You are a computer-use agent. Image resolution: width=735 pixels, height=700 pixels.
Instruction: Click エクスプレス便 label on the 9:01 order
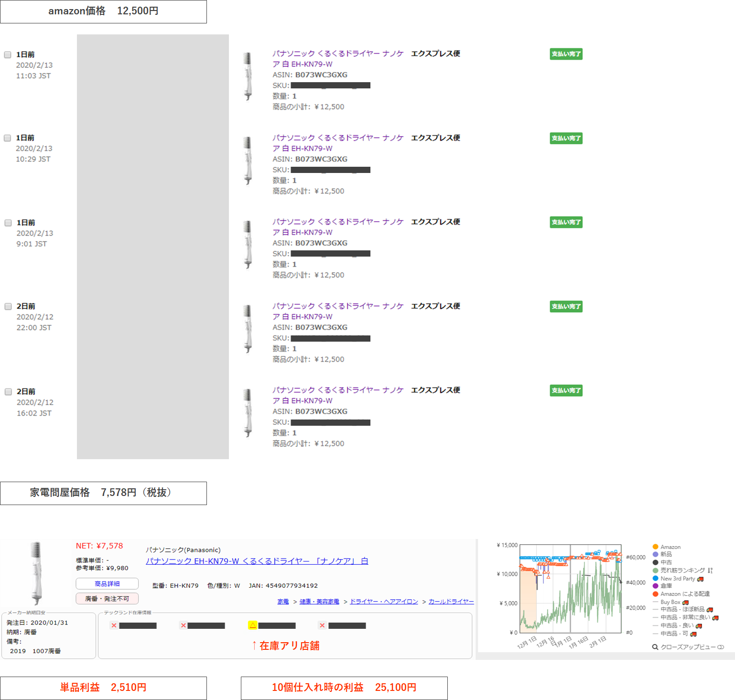click(435, 222)
